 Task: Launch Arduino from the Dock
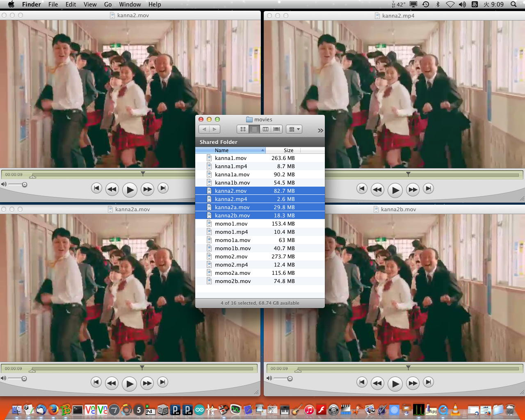point(200,409)
